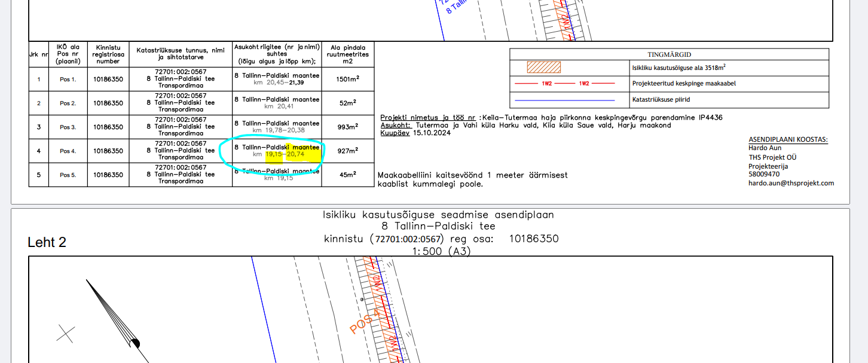Open the hardo.aun@thsprojekt.com email link
Screen dimensions: 868x363
(x=791, y=184)
